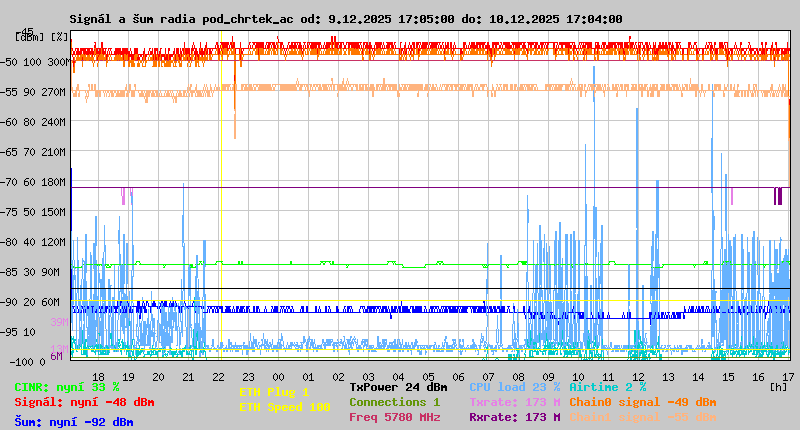This screenshot has width=800, height=430.
Task: Click the 'ETH Speed 100' legend label
Action: tap(285, 407)
